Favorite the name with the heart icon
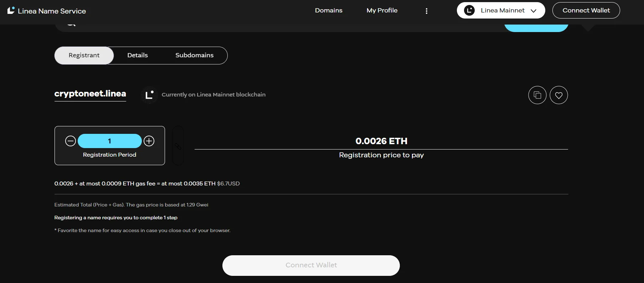 click(558, 95)
